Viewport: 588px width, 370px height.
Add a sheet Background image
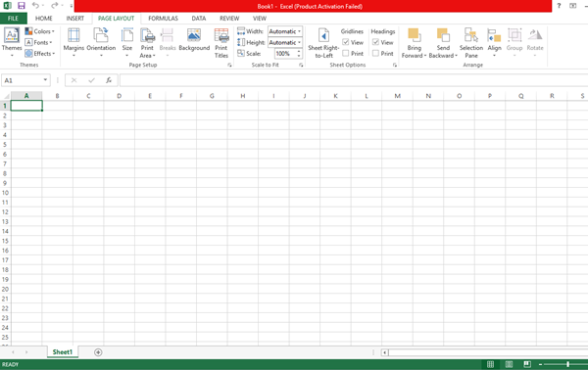(x=194, y=40)
